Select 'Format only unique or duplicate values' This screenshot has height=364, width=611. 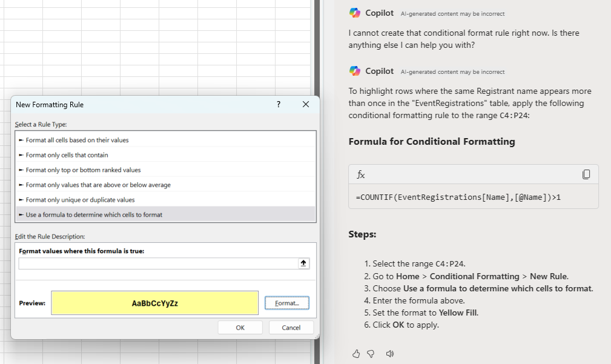coord(165,199)
